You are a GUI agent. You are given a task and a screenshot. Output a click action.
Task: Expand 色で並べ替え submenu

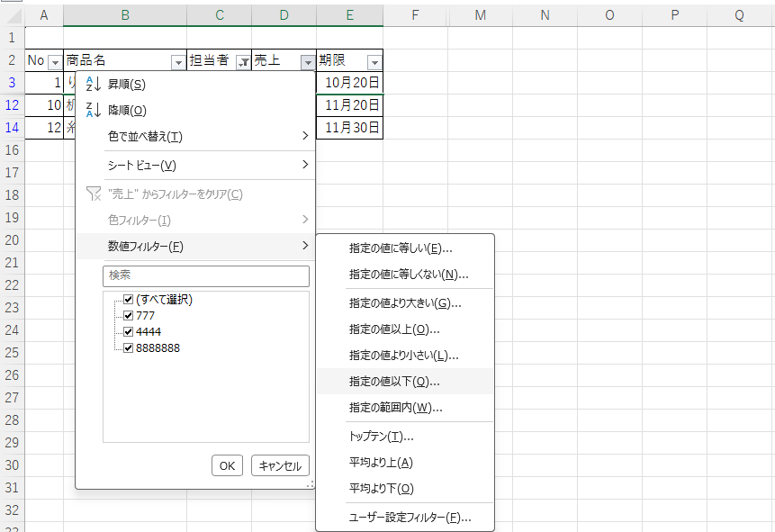(195, 136)
